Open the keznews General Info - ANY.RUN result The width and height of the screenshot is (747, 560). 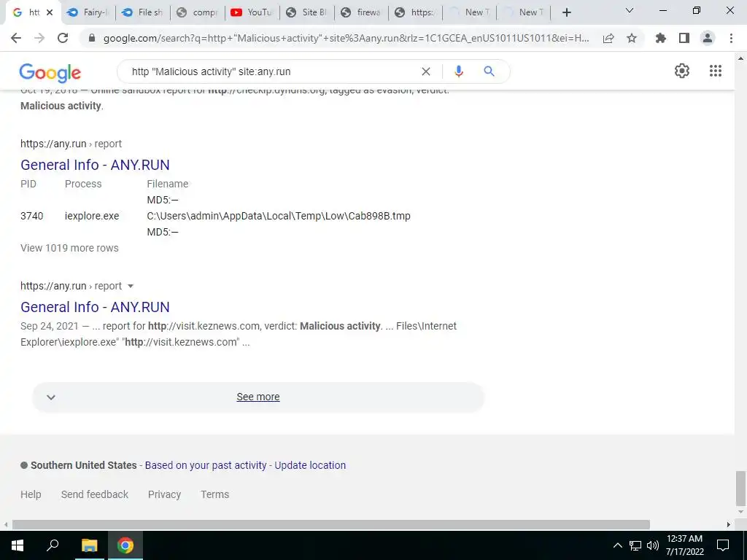click(x=95, y=307)
